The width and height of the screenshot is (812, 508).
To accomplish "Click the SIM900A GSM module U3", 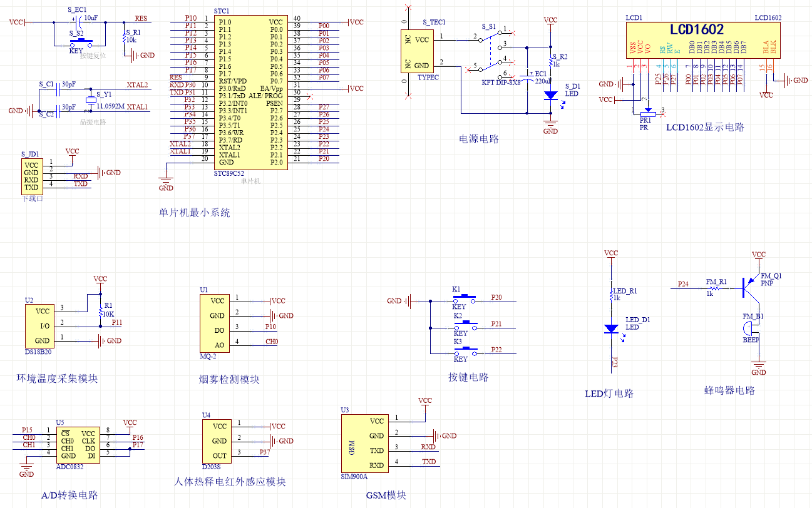I will (364, 443).
